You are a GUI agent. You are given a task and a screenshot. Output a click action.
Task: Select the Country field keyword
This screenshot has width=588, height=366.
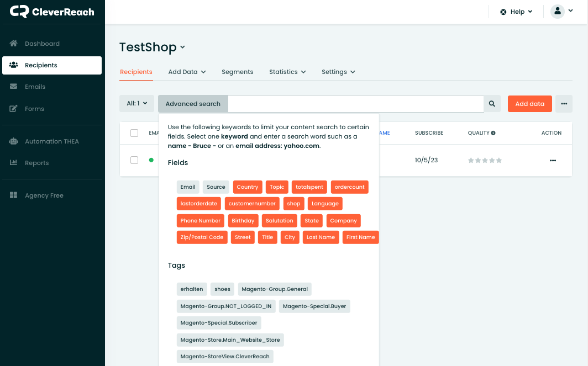247,187
